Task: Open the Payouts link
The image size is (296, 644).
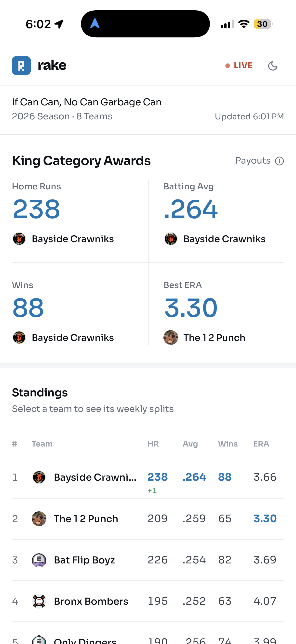Action: coord(253,160)
